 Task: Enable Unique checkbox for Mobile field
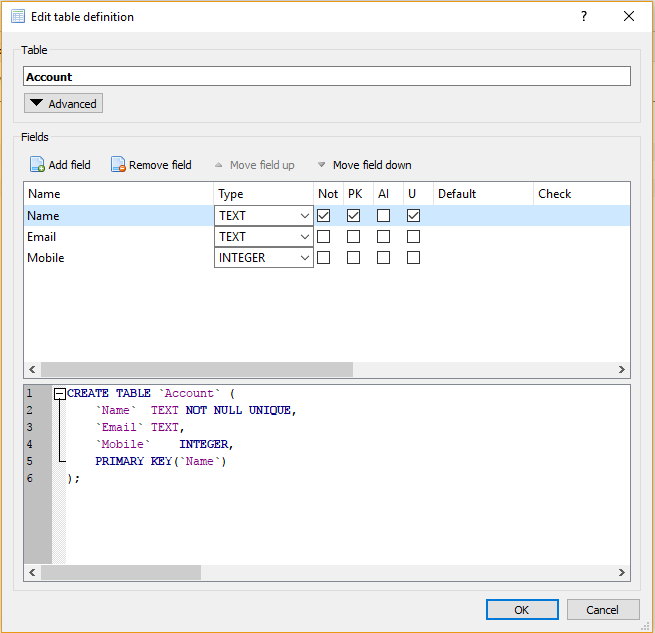pos(413,258)
